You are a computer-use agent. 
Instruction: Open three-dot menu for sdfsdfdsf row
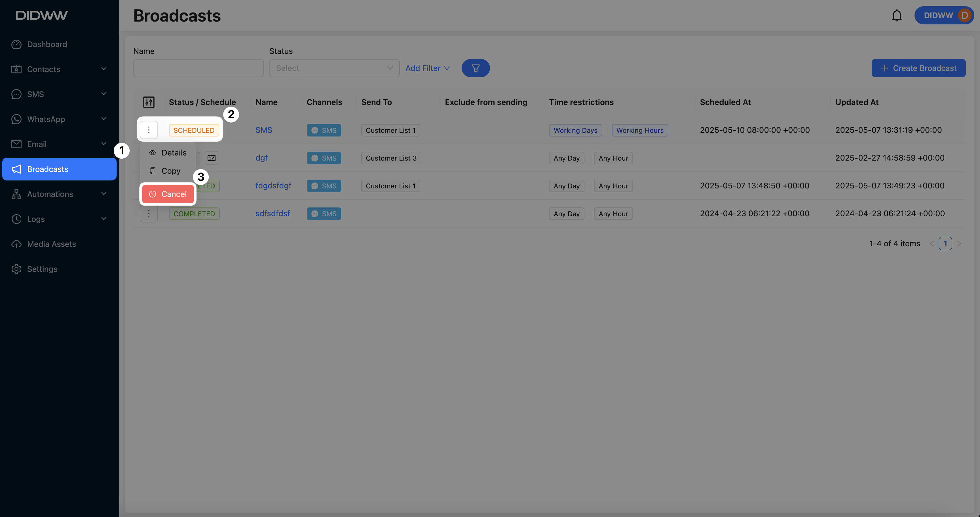tap(149, 214)
